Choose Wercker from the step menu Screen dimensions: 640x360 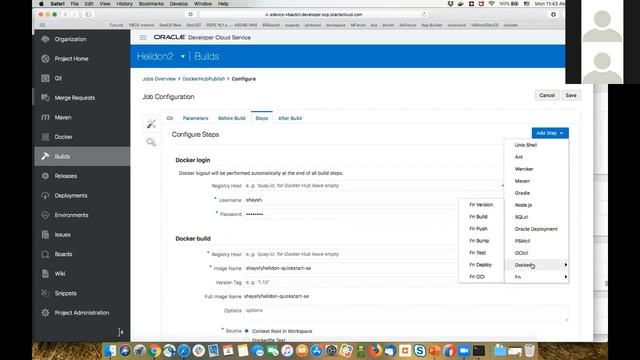(x=536, y=169)
